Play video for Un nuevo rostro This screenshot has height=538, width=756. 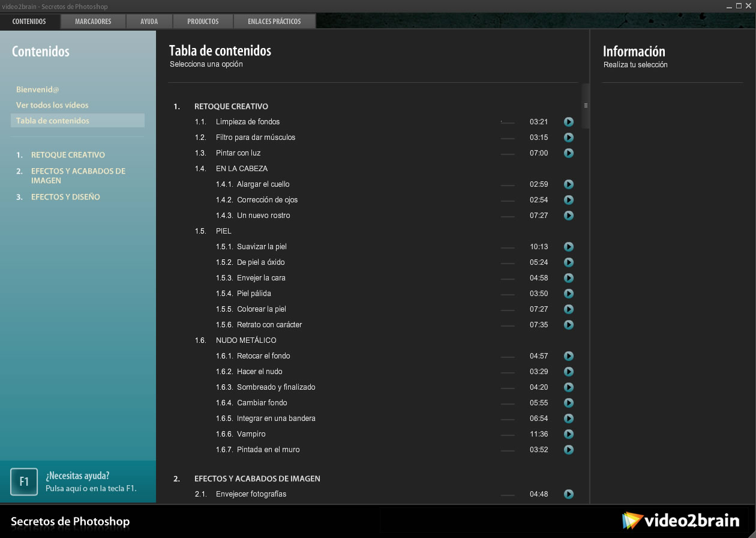(x=569, y=216)
